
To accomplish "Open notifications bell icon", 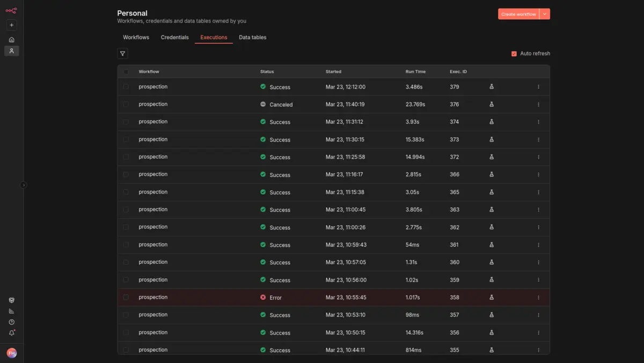I will [11, 333].
